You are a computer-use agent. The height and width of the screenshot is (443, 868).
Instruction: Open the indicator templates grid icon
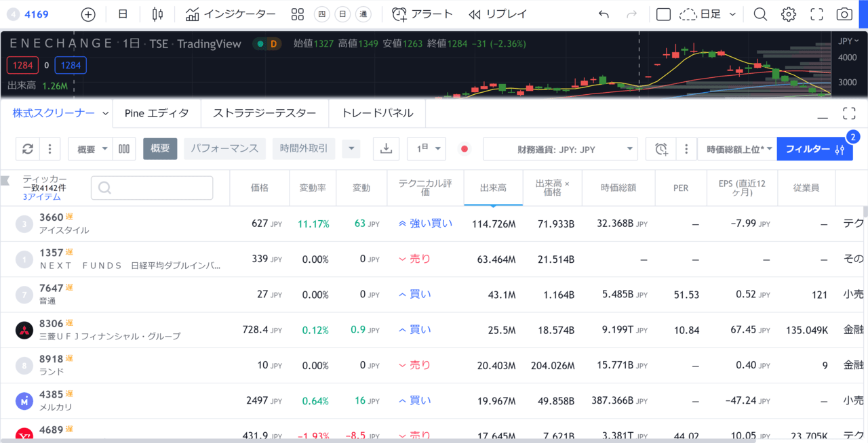[x=297, y=14]
